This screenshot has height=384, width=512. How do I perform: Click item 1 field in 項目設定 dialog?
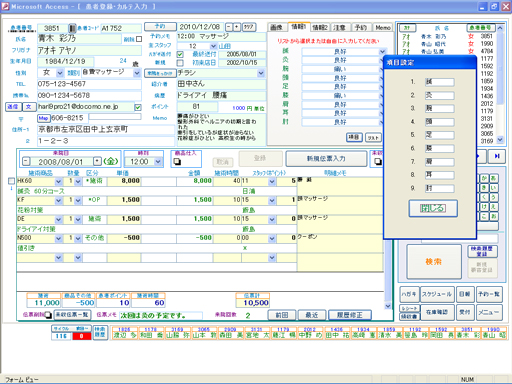tap(439, 82)
